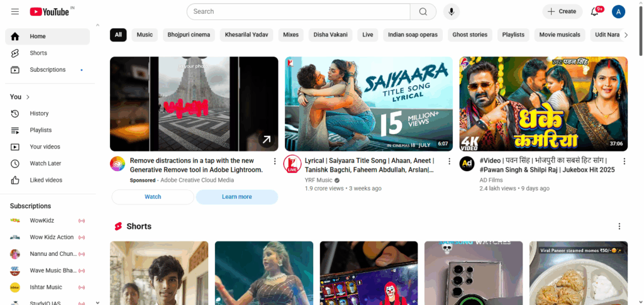Viewport: 644px width, 305px height.
Task: Open the hamburger guide menu
Action: pos(15,11)
